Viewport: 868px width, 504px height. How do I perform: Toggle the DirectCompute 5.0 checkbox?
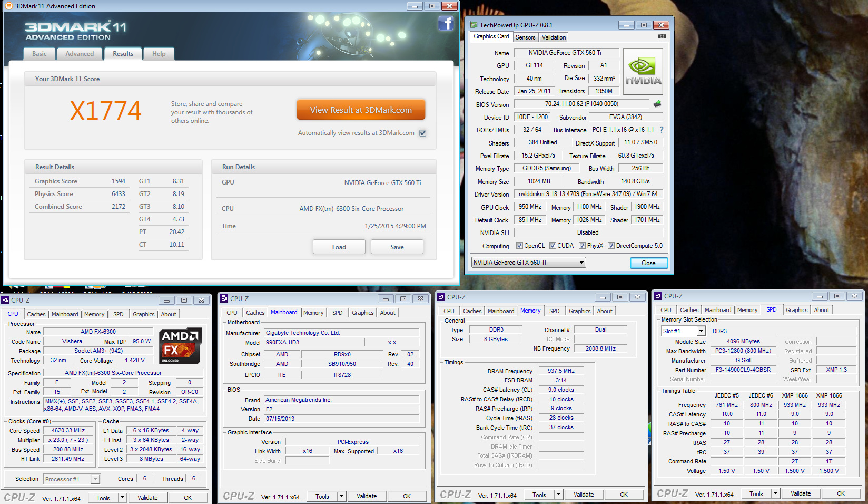click(x=611, y=245)
